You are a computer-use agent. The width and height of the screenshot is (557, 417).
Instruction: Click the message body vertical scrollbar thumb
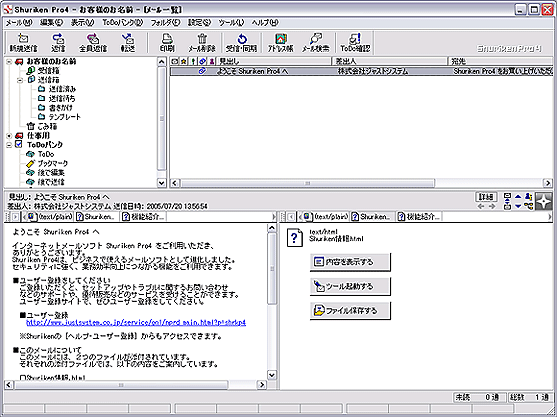coord(272,268)
